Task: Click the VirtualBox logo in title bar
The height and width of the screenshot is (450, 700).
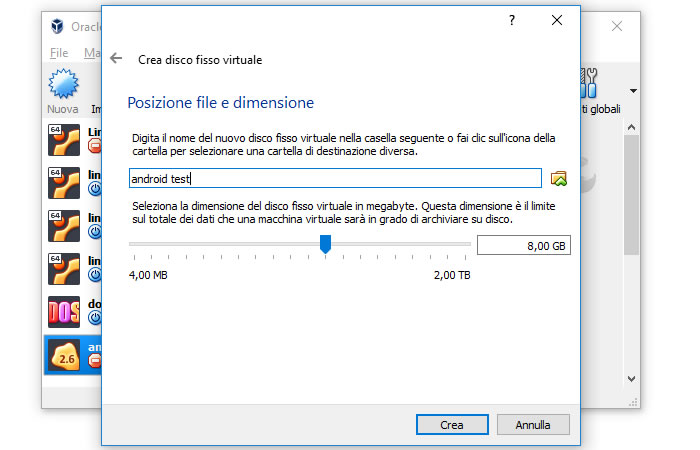Action: (x=57, y=26)
